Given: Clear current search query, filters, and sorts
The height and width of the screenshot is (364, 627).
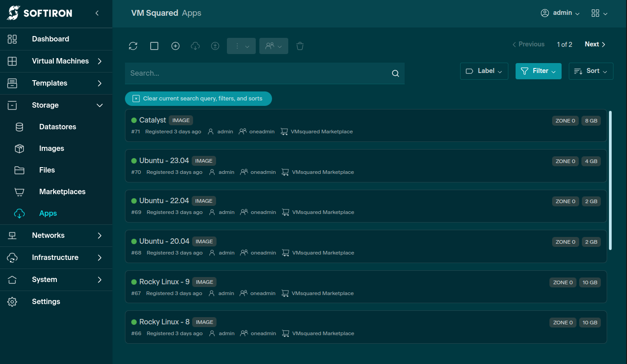Looking at the screenshot, I should [198, 99].
